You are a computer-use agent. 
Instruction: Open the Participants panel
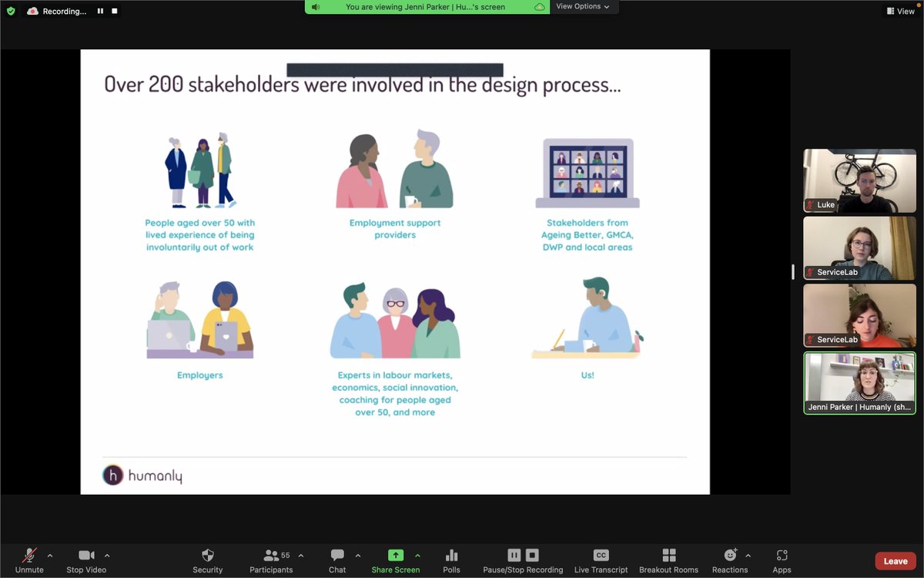271,560
